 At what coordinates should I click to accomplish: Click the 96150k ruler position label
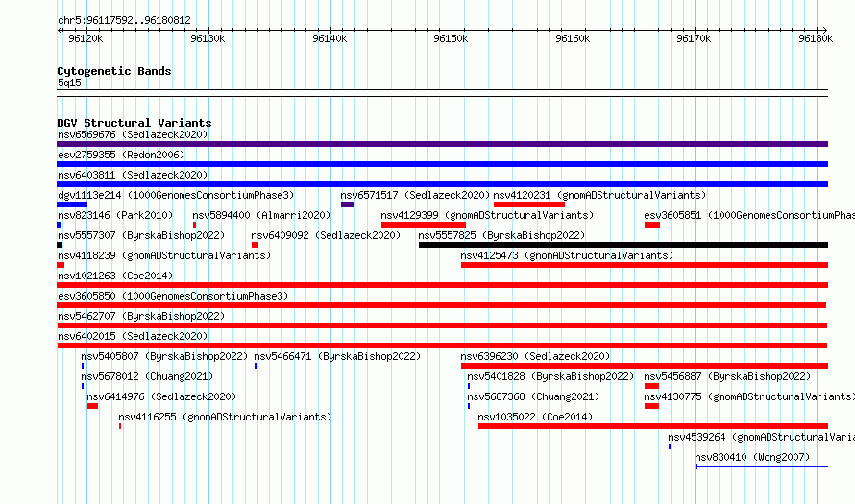point(451,38)
